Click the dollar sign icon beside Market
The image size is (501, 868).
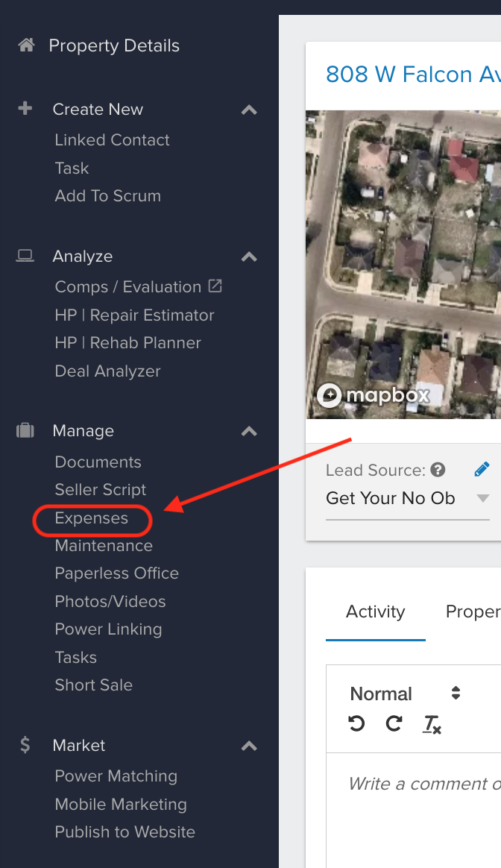tap(25, 744)
